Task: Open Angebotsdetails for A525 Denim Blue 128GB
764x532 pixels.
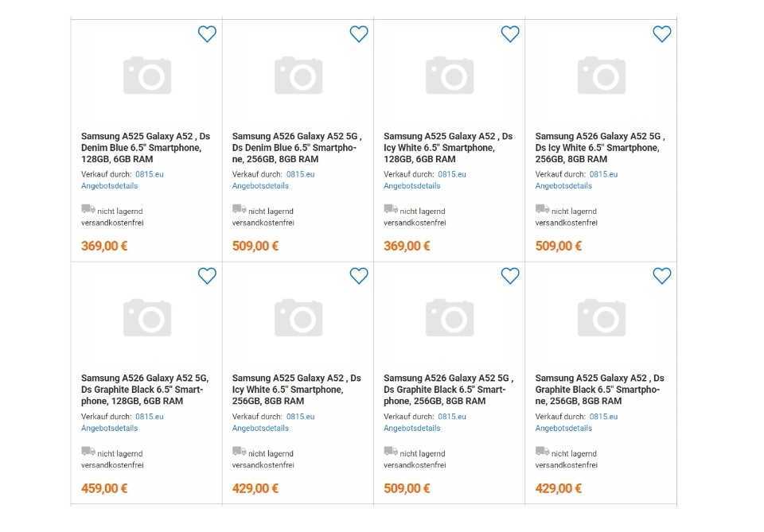Action: pyautogui.click(x=109, y=186)
